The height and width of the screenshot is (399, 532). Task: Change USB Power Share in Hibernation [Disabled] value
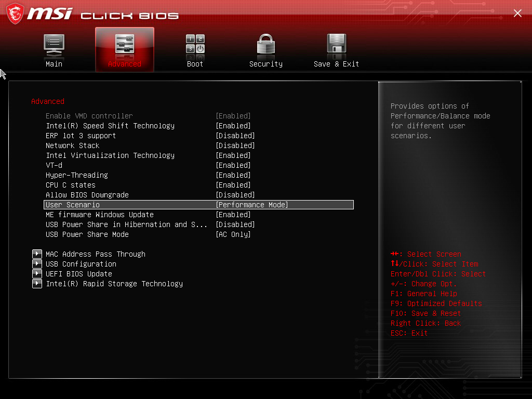(235, 224)
